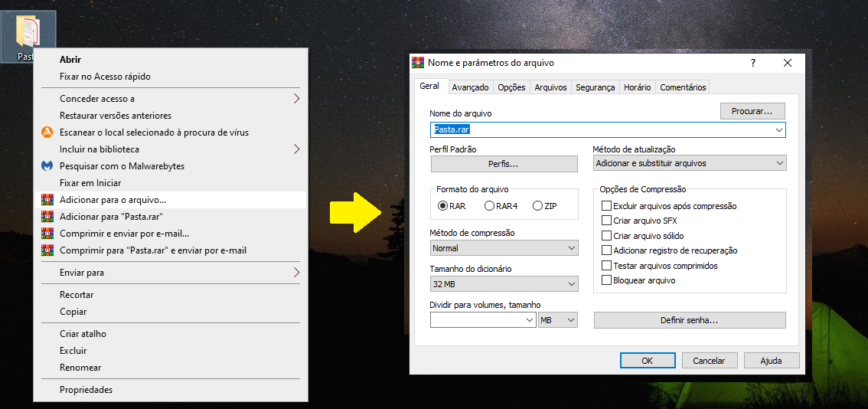Click WinRAR icon beside 'Comprimir e enviar por e-mail...'
This screenshot has height=409, width=868.
coord(46,234)
